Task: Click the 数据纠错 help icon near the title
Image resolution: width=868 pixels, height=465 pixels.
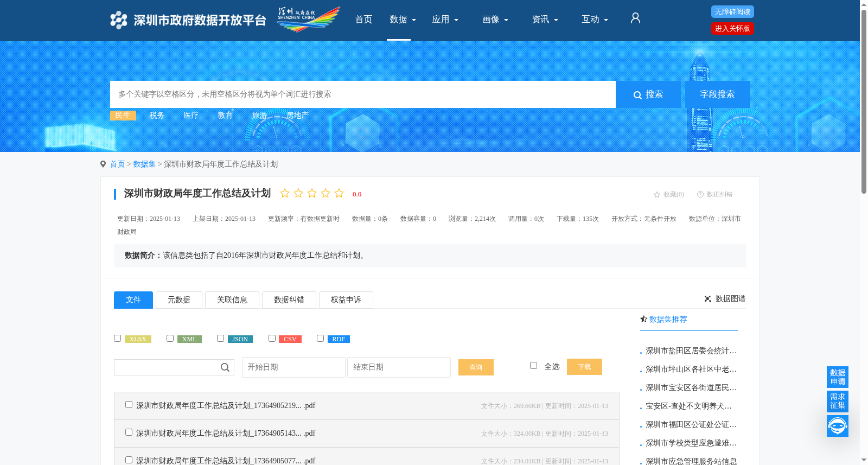Action: [700, 194]
